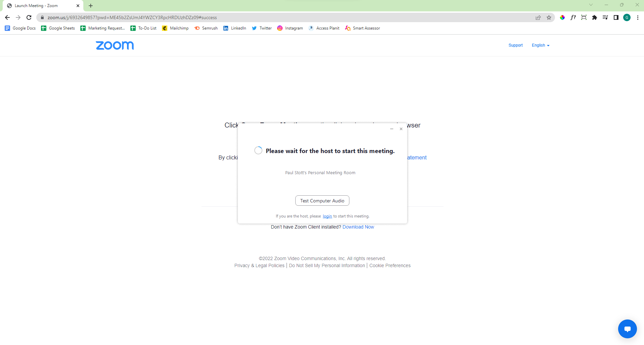View site security lock icon info
The image size is (644, 345).
[42, 17]
